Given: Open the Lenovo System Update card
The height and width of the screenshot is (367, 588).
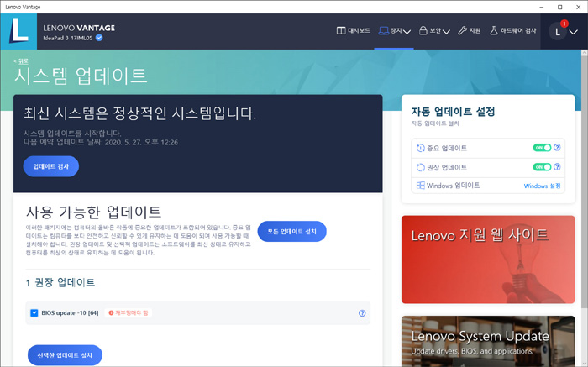Looking at the screenshot, I should click(488, 341).
